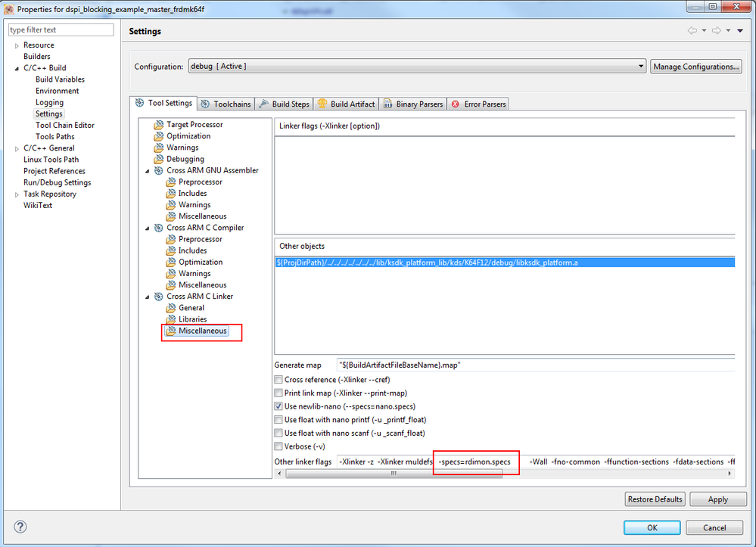The width and height of the screenshot is (756, 547).
Task: Click Restore Defaults button
Action: tap(655, 499)
